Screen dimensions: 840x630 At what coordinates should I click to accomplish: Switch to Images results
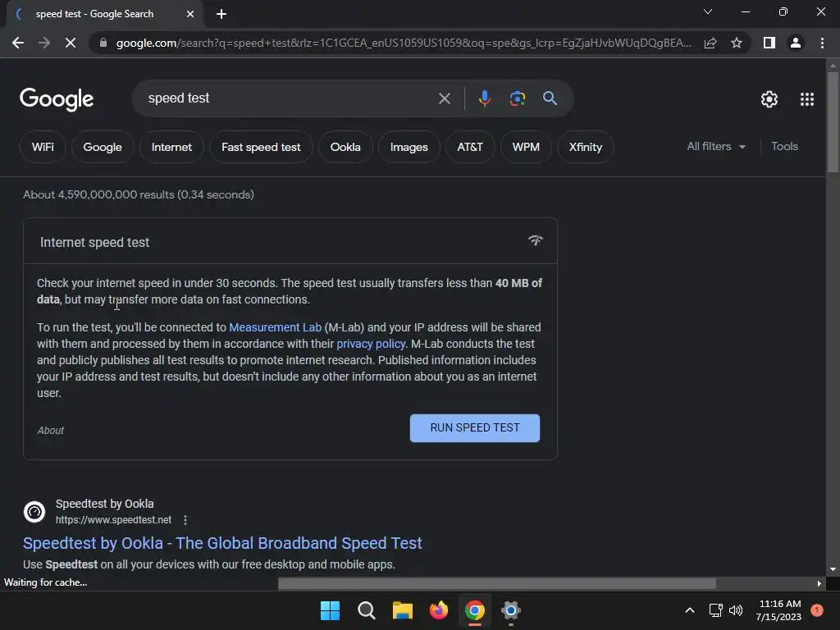tap(409, 147)
